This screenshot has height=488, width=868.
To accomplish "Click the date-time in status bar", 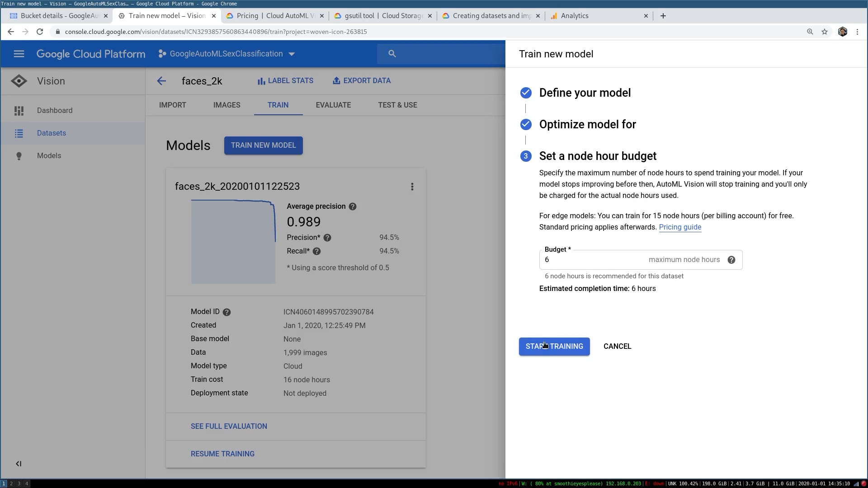I will pyautogui.click(x=824, y=483).
